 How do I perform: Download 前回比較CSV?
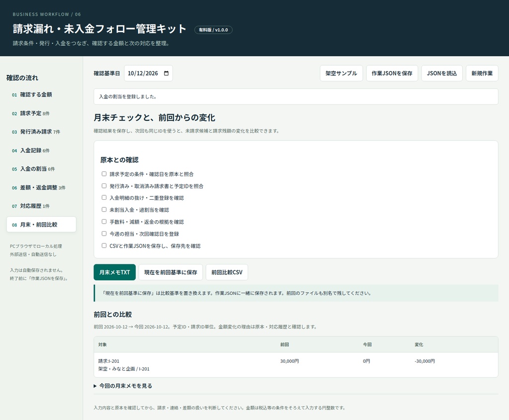(227, 272)
